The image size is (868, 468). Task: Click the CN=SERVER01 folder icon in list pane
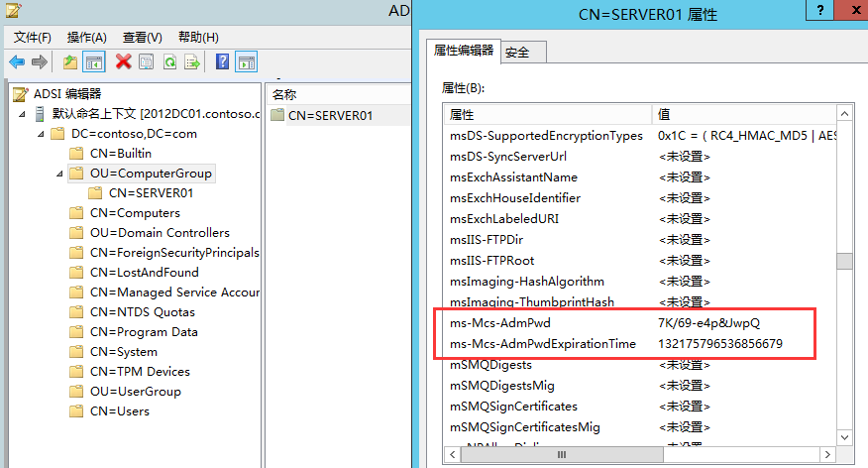[277, 115]
